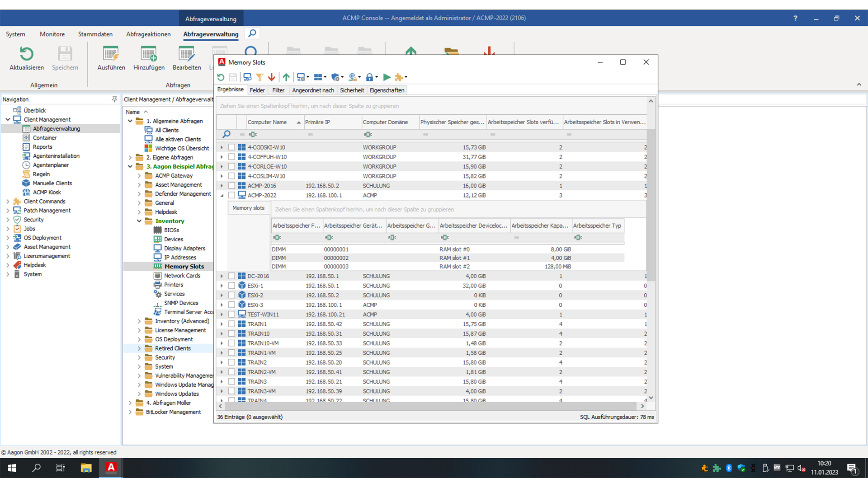Expand 2. Eigene Abfragen folder
Image resolution: width=868 pixels, height=488 pixels.
pos(130,158)
